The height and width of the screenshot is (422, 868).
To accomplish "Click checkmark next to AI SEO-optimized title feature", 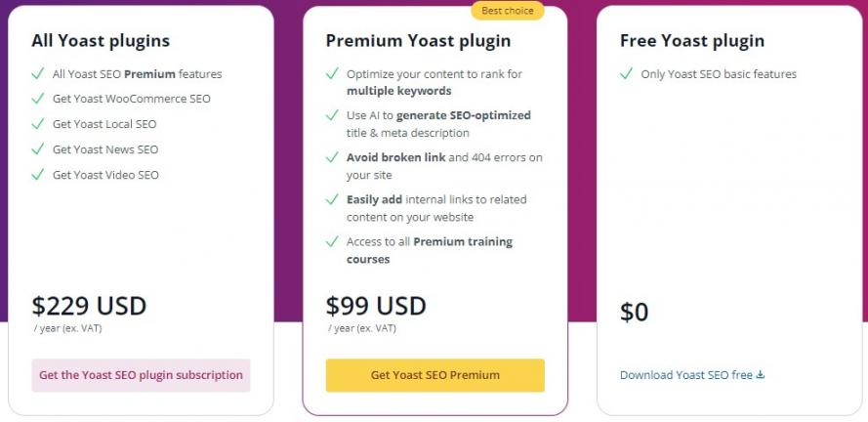I will point(332,115).
